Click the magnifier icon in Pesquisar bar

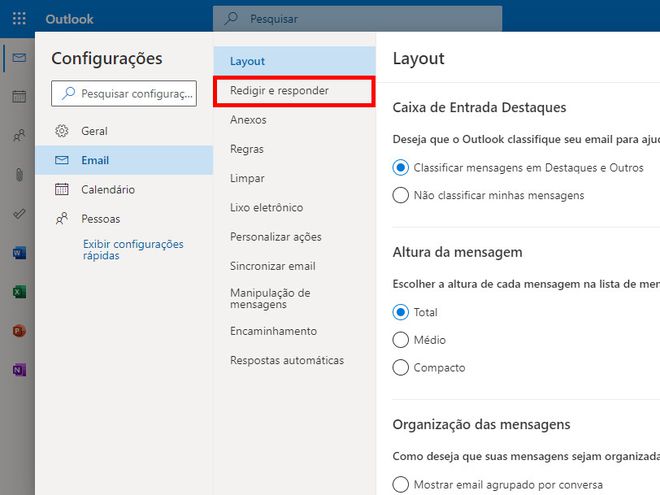coord(231,19)
